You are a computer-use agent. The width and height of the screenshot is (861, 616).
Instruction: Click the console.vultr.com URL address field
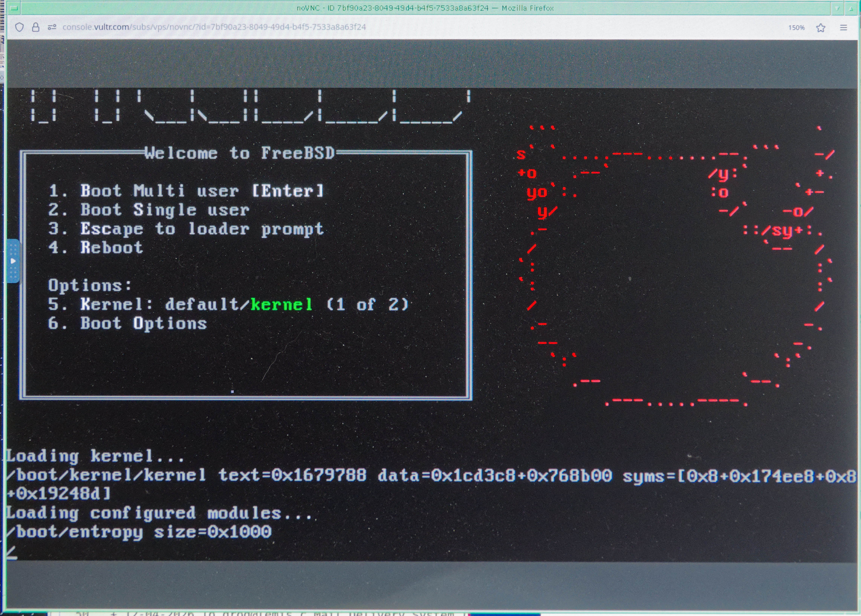[214, 27]
